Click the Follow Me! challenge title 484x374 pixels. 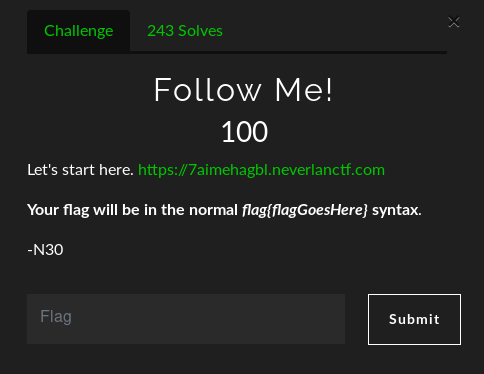coord(243,90)
